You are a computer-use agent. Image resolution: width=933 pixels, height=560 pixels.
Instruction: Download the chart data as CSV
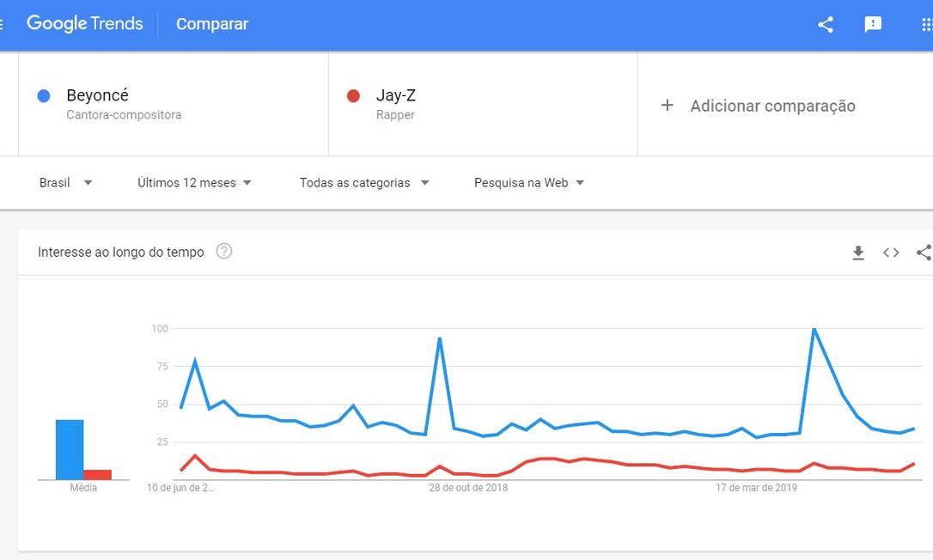[857, 253]
